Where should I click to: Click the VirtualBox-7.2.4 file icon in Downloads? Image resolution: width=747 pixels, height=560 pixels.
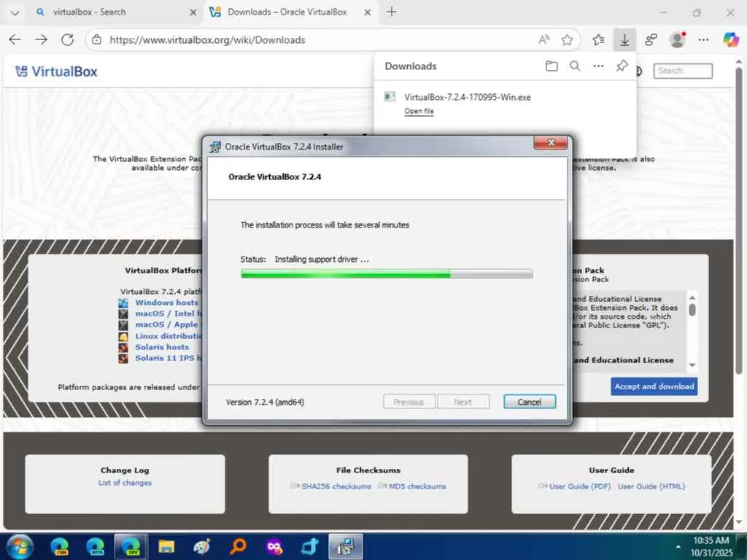pyautogui.click(x=390, y=97)
